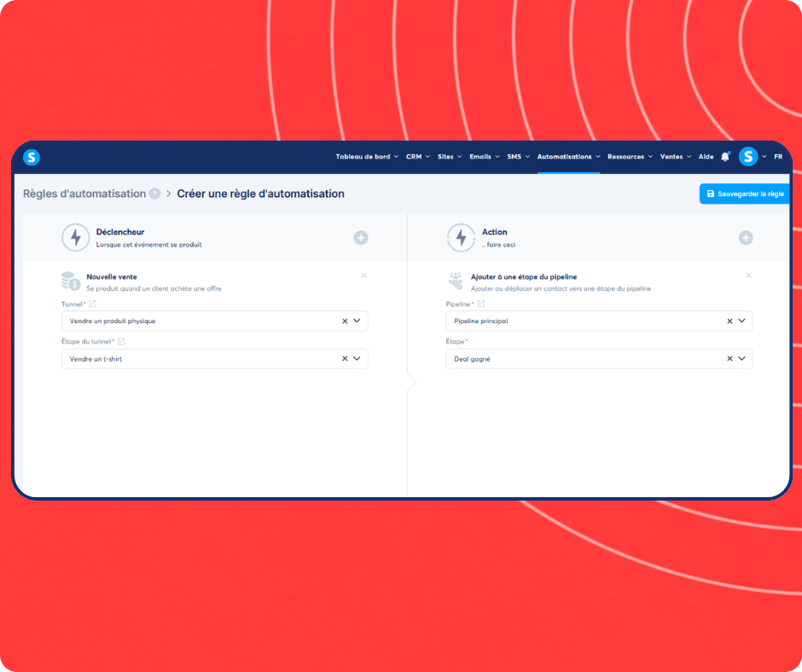Viewport: 802px width, 672px height.
Task: Add an action with Action plus icon
Action: coord(746,238)
